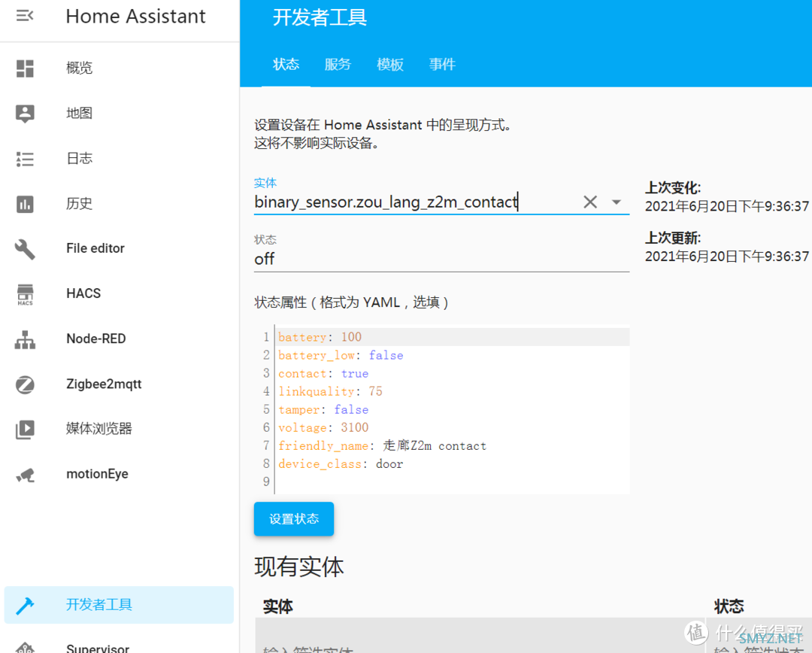This screenshot has width=812, height=653.
Task: Clear the entity field with X
Action: [x=590, y=202]
